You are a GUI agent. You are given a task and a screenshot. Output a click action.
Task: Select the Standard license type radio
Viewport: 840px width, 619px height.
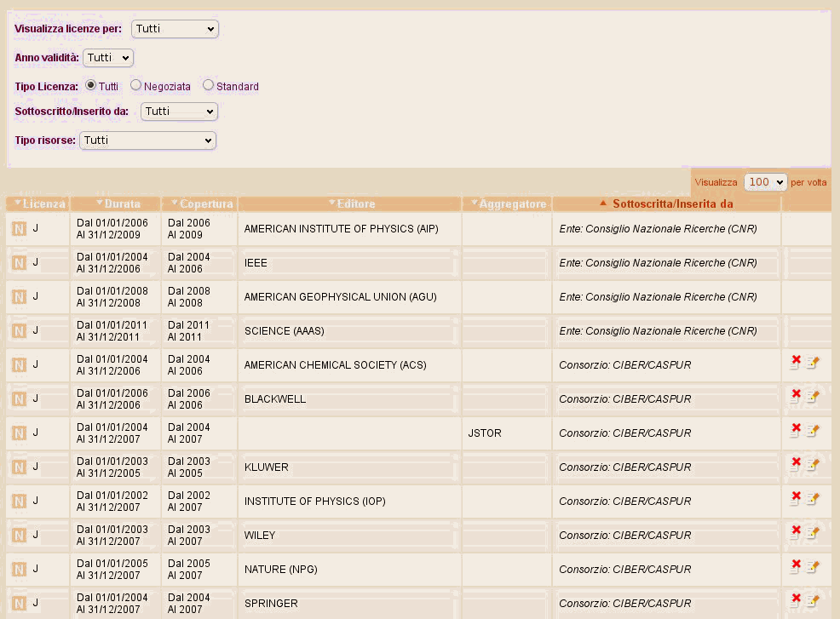(209, 85)
